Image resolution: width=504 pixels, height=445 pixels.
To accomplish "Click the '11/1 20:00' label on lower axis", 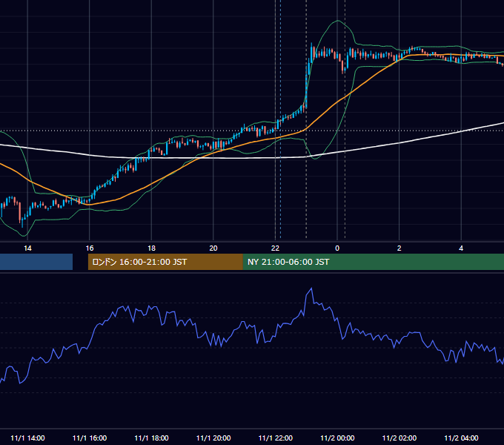I will click(213, 438).
